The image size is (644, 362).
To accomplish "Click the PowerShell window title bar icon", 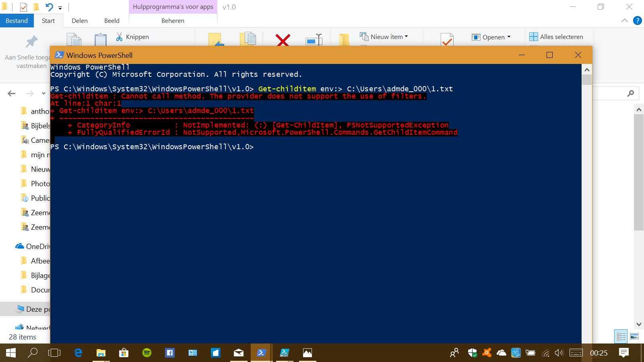I will coord(59,55).
